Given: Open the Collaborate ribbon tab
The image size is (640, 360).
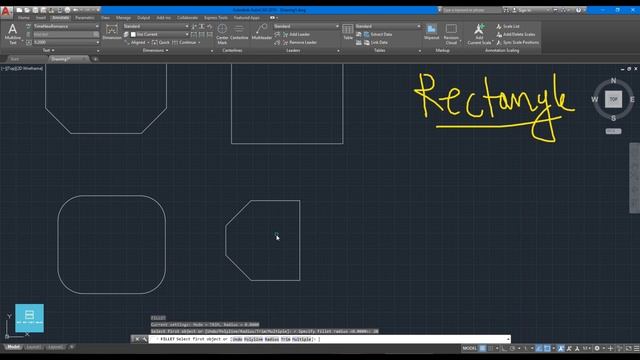Looking at the screenshot, I should [187, 18].
